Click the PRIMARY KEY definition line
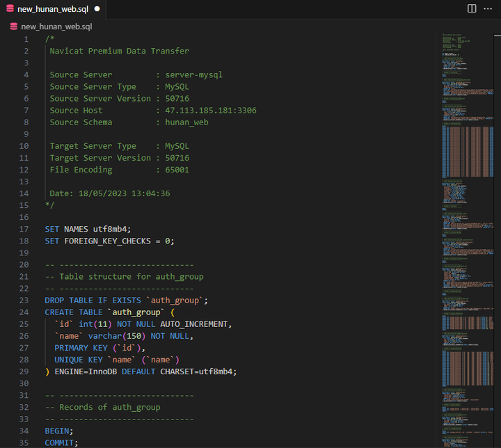This screenshot has width=501, height=448. [x=100, y=348]
